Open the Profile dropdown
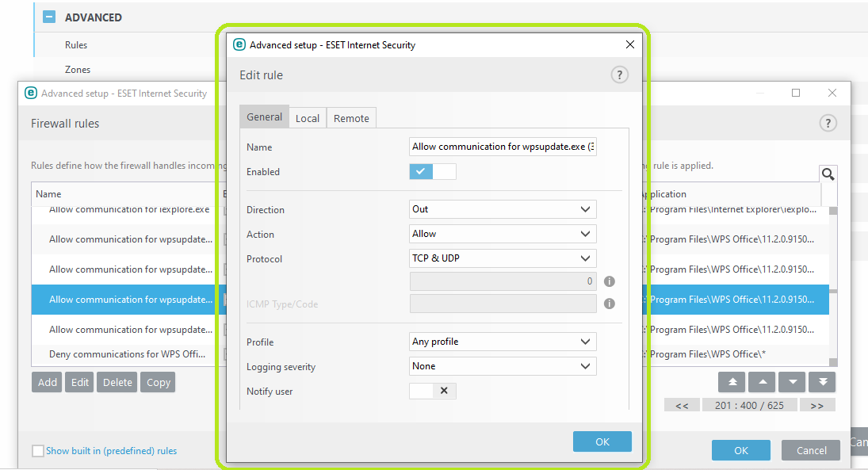The image size is (868, 470). 503,342
